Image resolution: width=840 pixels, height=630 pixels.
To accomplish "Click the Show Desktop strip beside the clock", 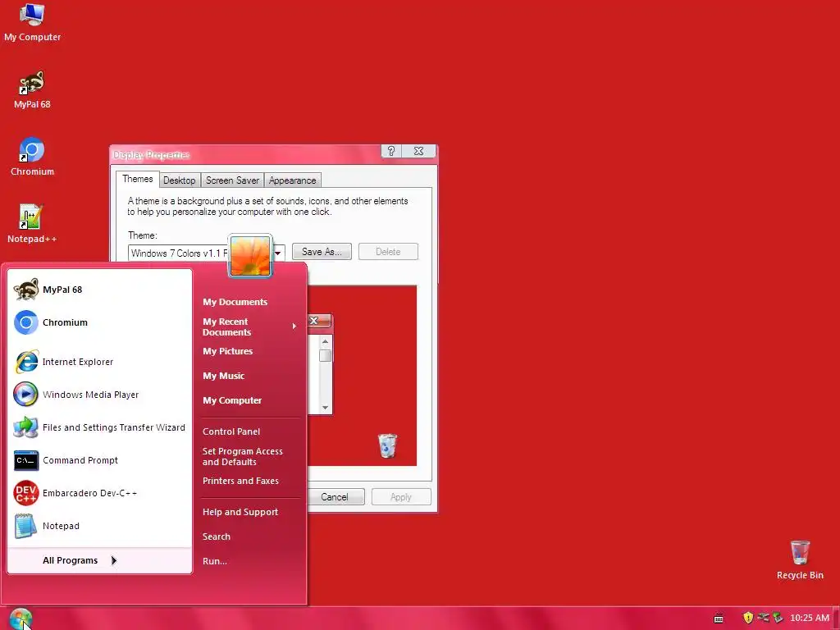I will point(836,619).
